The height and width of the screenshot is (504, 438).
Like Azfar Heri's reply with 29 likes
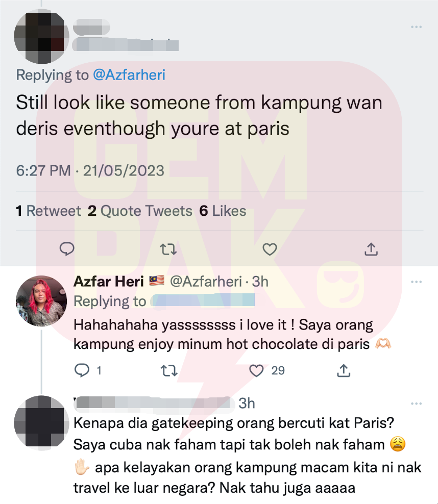[x=256, y=371]
